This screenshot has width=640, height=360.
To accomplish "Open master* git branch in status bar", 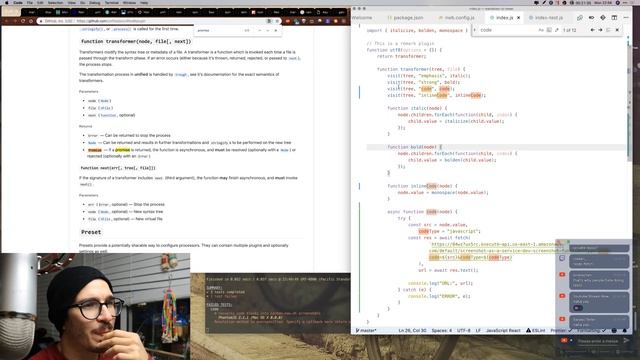I will (366, 331).
